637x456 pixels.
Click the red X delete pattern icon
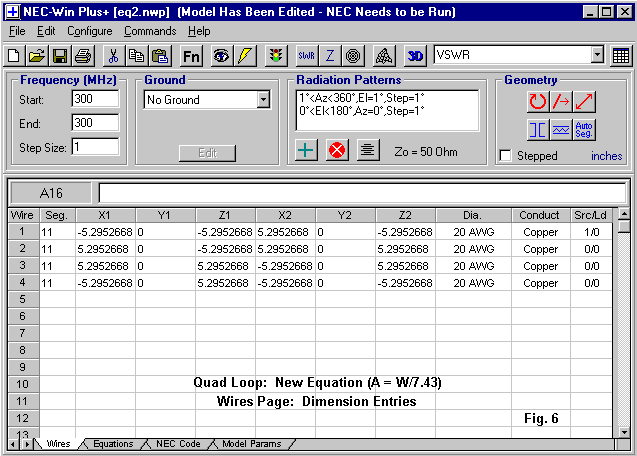[x=337, y=150]
